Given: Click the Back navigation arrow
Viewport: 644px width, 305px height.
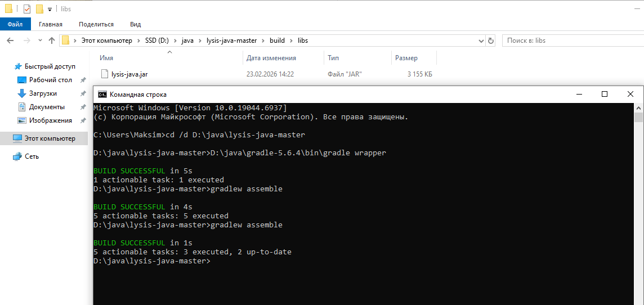Looking at the screenshot, I should pyautogui.click(x=10, y=41).
